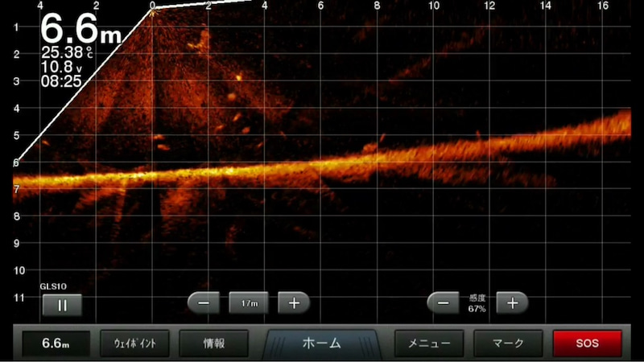The width and height of the screenshot is (644, 362).
Task: Raise sensitivity with the plus button beside 感度
Action: [x=512, y=302]
